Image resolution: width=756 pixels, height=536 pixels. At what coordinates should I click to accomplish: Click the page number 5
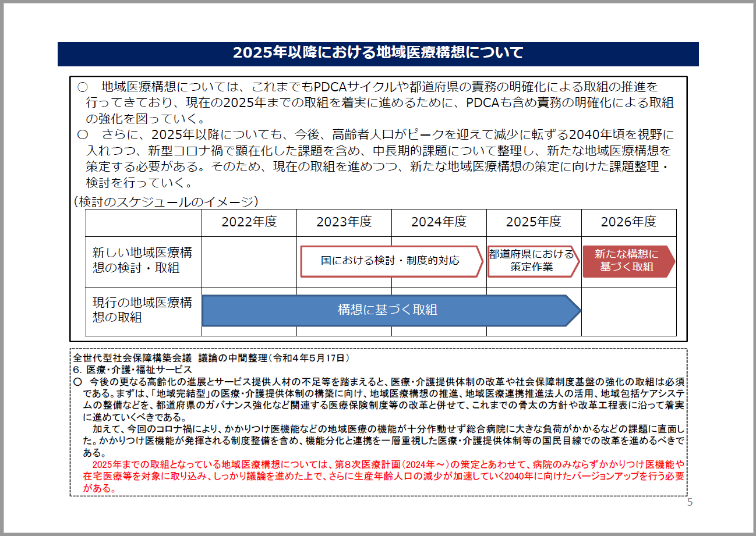click(x=690, y=503)
